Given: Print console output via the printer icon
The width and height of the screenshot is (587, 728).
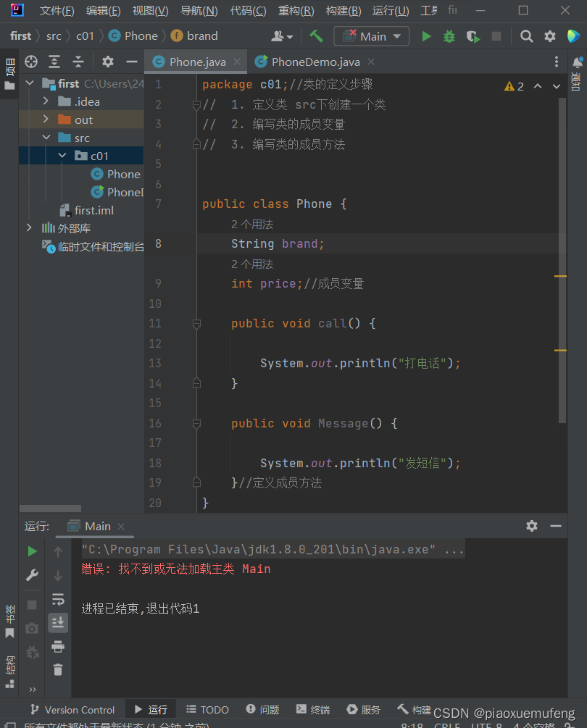Looking at the screenshot, I should tap(58, 647).
